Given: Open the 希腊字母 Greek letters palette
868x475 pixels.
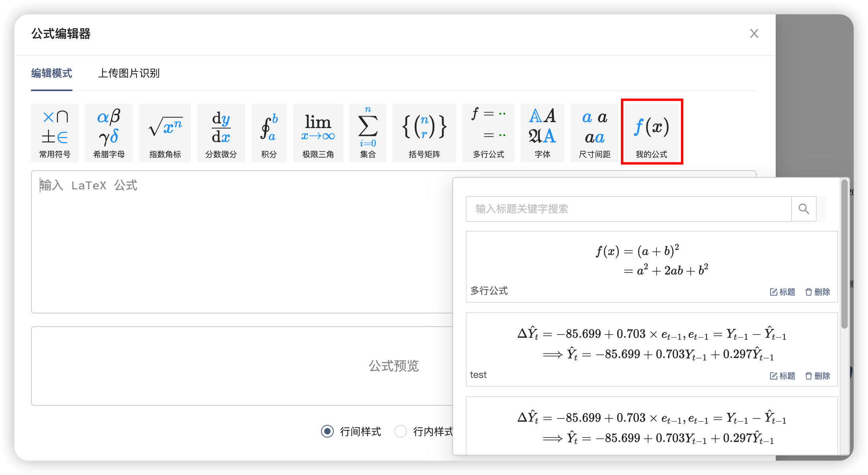Looking at the screenshot, I should point(109,133).
